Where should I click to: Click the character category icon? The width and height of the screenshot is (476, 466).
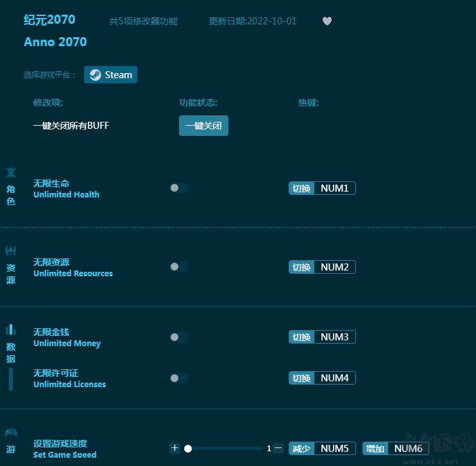point(11,172)
